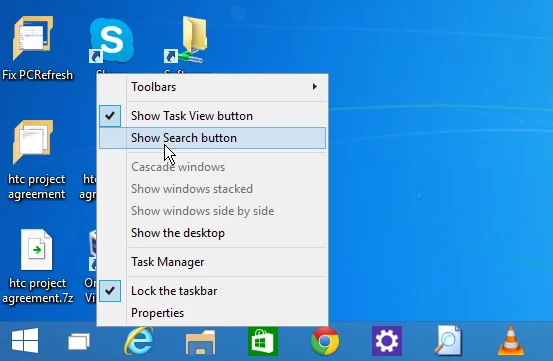The image size is (553, 361).
Task: Open taskbar Properties from context menu
Action: pyautogui.click(x=212, y=313)
